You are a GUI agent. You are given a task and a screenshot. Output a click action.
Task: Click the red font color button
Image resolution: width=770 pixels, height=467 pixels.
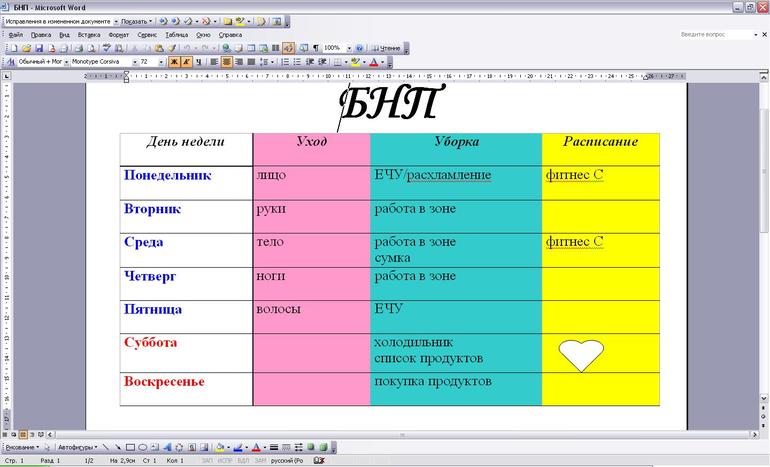coord(373,62)
